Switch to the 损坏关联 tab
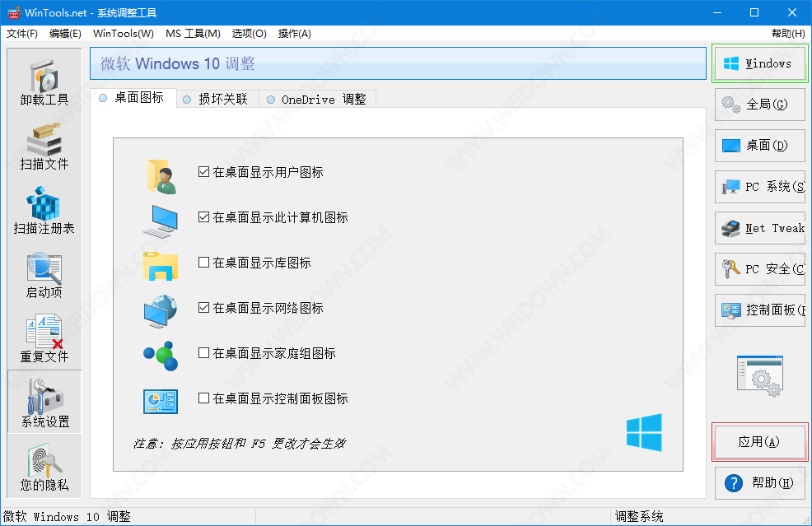Image resolution: width=812 pixels, height=526 pixels. pyautogui.click(x=217, y=99)
